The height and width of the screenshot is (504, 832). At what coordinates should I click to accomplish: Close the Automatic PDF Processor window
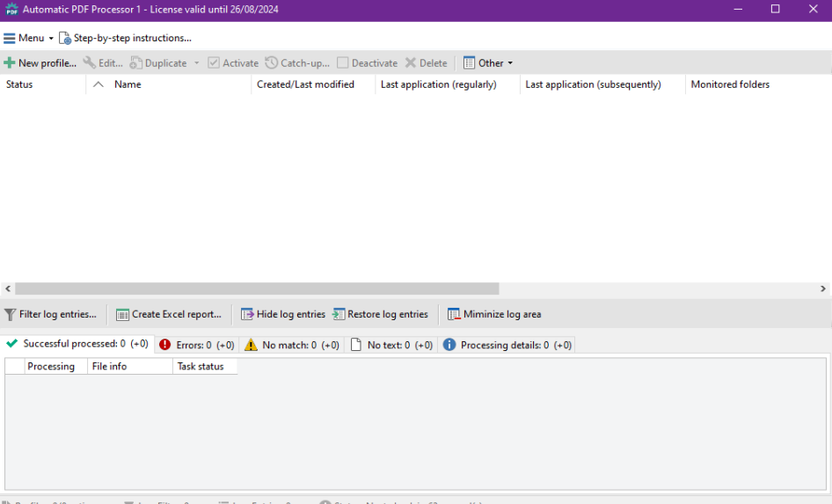coord(813,10)
